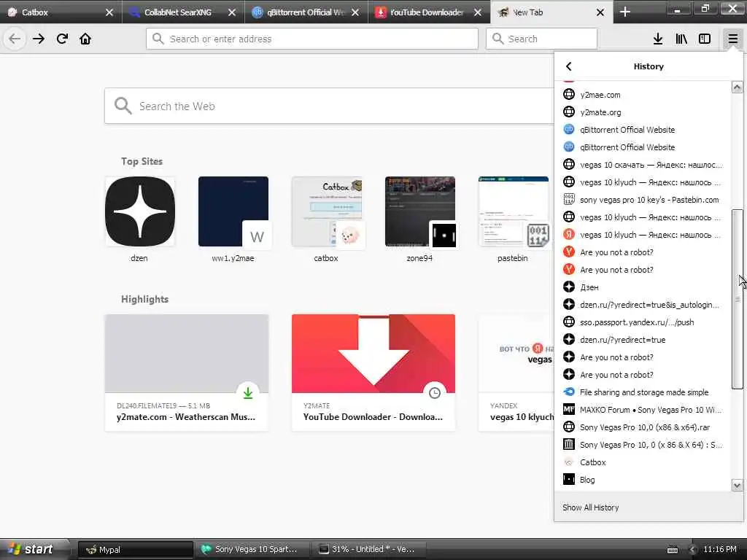
Task: Click History panel scrollbar up arrow
Action: coord(737,87)
